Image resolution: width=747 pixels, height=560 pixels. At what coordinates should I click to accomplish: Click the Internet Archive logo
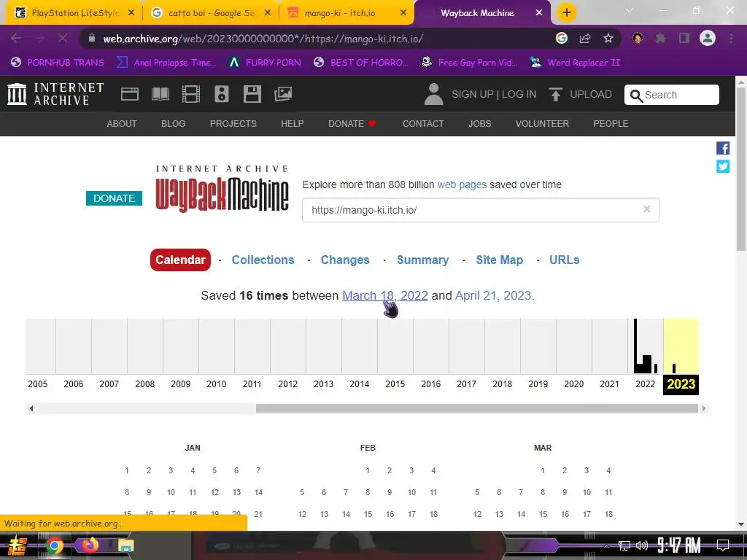coord(55,94)
